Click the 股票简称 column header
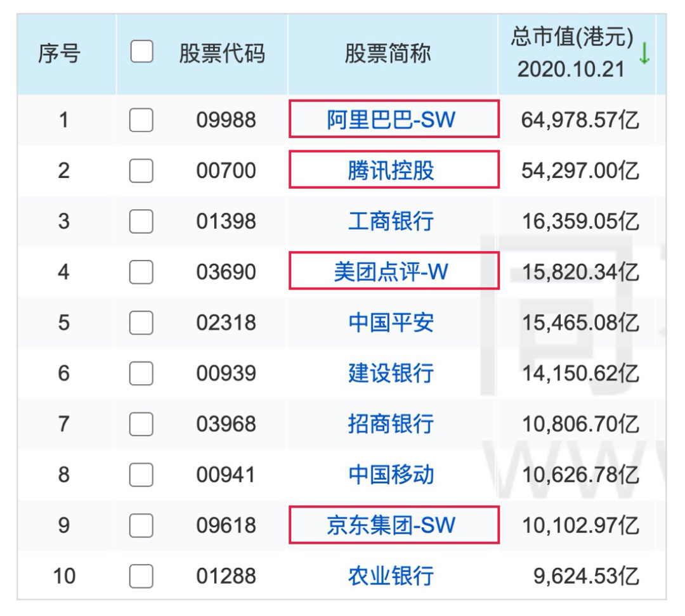 388,54
